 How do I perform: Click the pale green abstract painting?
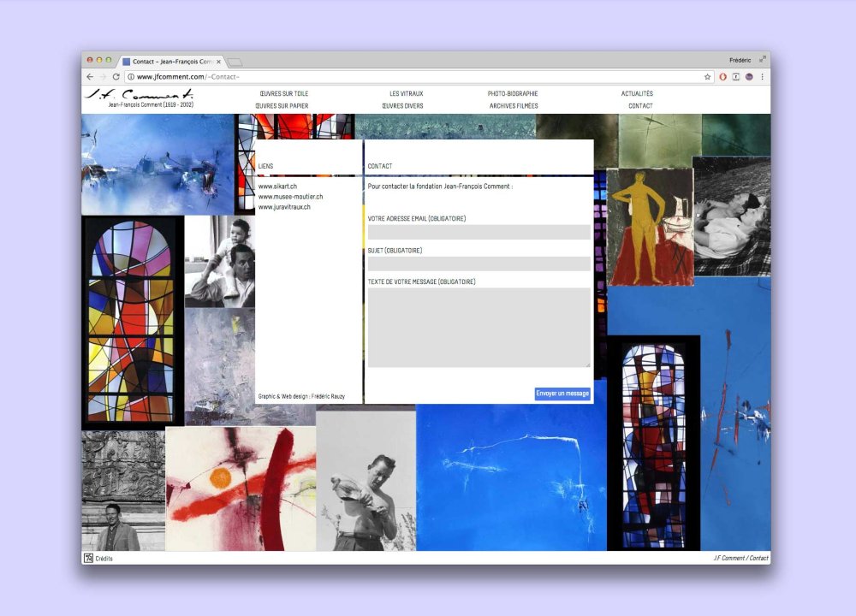[x=659, y=141]
